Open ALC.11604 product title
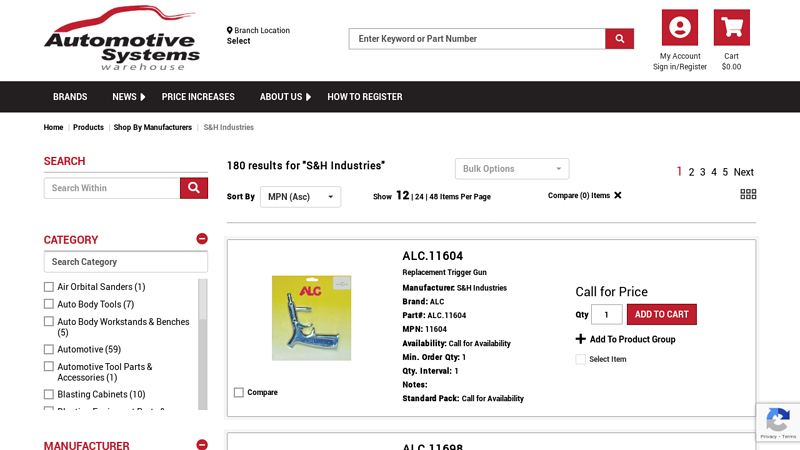The image size is (800, 450). [x=433, y=256]
